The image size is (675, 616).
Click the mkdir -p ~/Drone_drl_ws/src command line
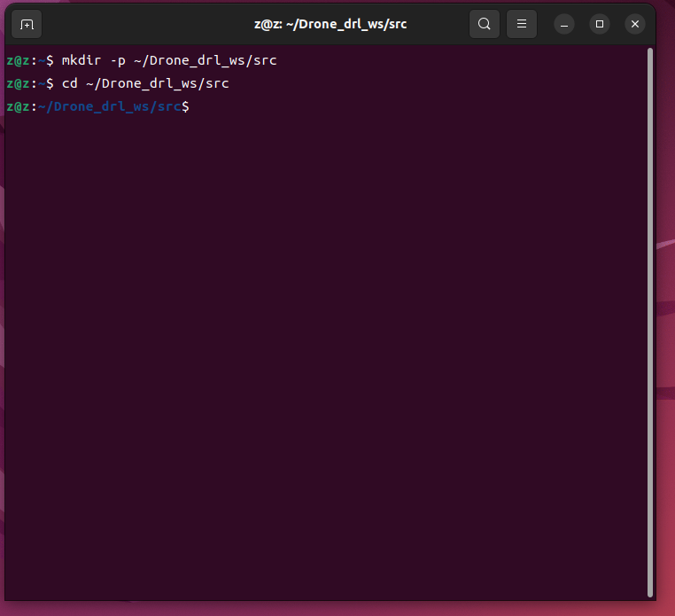169,60
